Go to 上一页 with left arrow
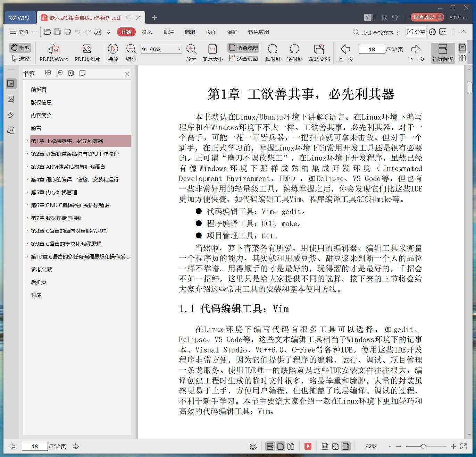The image size is (476, 457). pyautogui.click(x=345, y=49)
